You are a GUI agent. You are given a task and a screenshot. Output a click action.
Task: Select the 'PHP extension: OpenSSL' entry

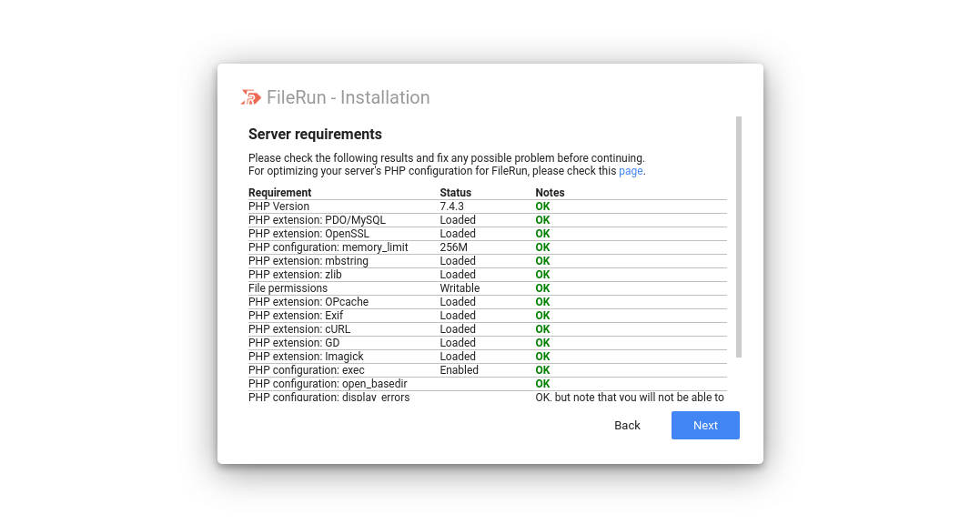[x=308, y=234]
